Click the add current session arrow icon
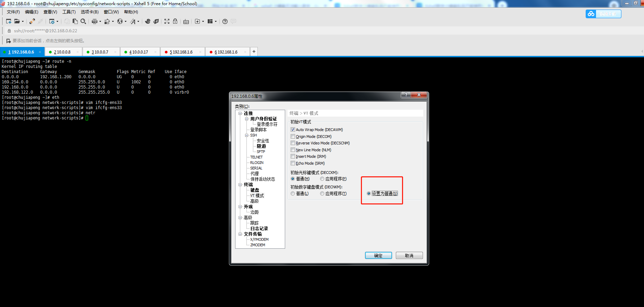This screenshot has width=644, height=307. 9,41
